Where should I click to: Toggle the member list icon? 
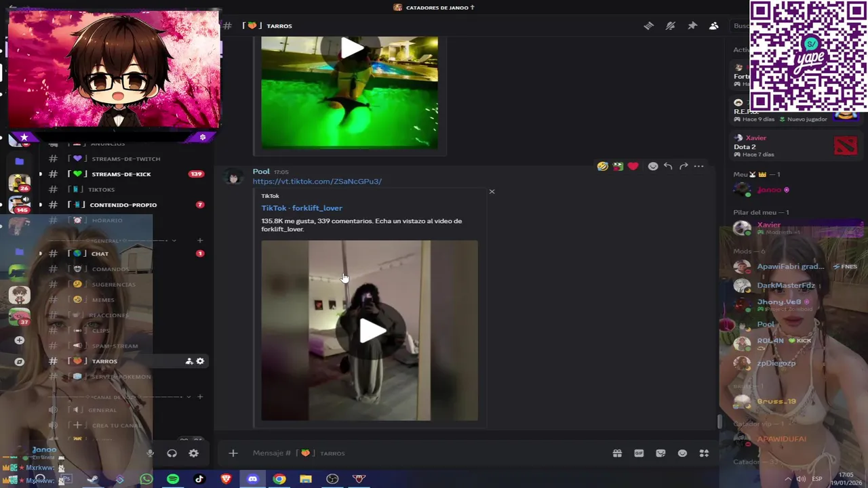click(713, 26)
